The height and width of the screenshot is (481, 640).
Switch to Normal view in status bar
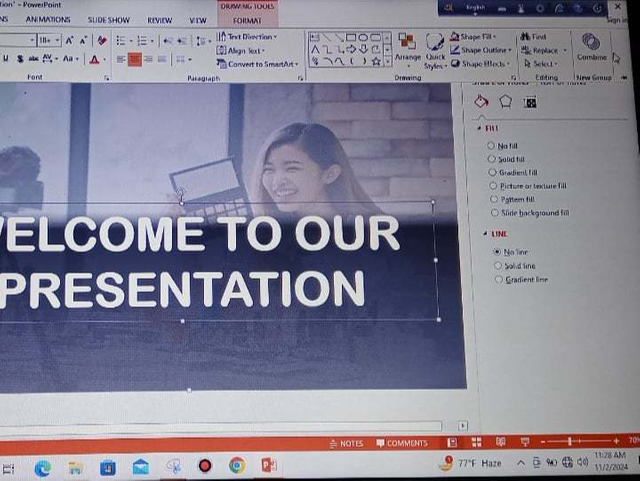[x=452, y=442]
